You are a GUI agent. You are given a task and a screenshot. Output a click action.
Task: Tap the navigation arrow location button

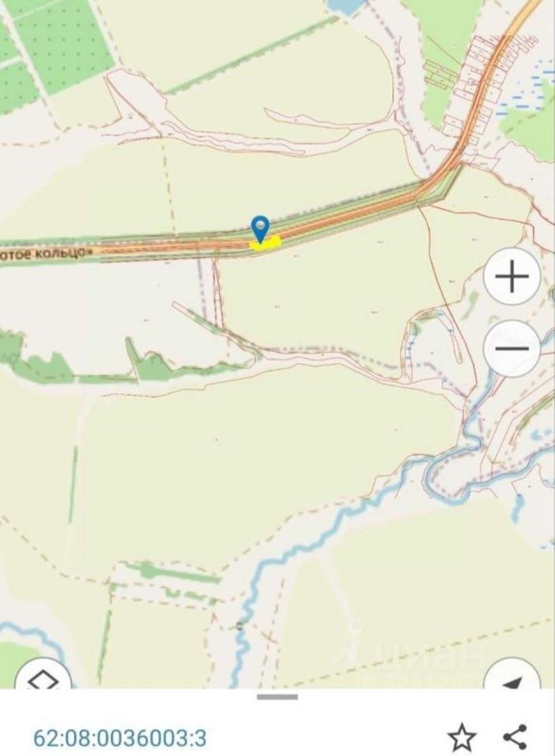(512, 675)
